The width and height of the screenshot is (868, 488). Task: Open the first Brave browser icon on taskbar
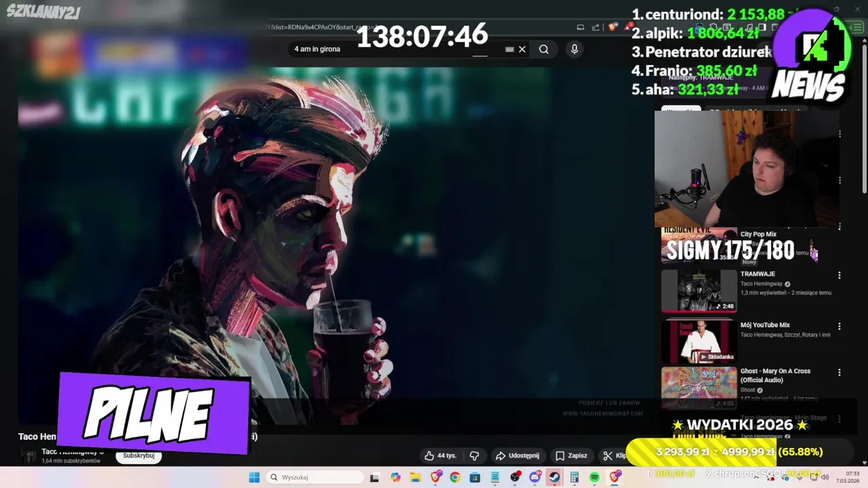click(436, 477)
